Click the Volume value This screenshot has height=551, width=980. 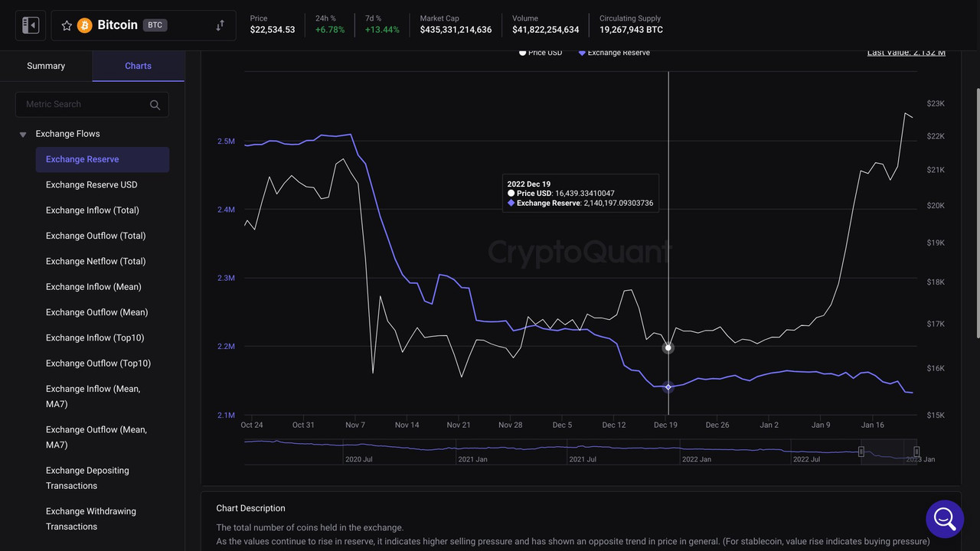pyautogui.click(x=546, y=30)
